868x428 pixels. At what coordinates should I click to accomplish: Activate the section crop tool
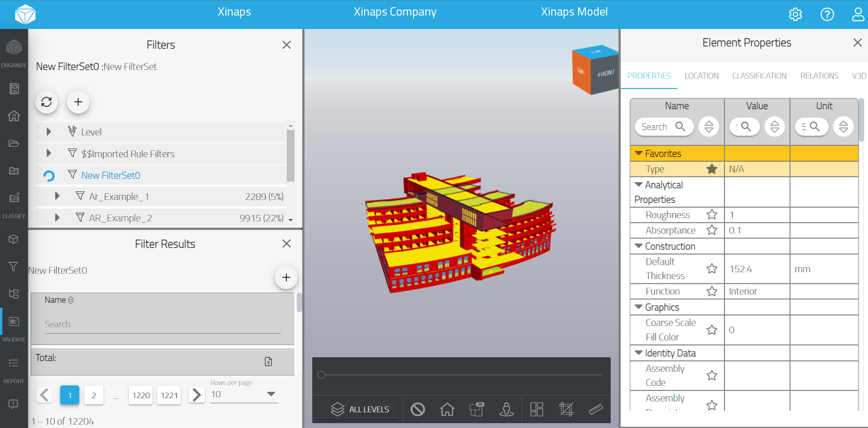tap(566, 409)
